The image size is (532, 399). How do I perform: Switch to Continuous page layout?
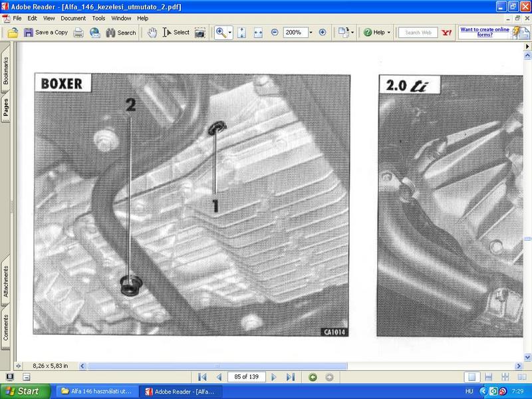489,377
